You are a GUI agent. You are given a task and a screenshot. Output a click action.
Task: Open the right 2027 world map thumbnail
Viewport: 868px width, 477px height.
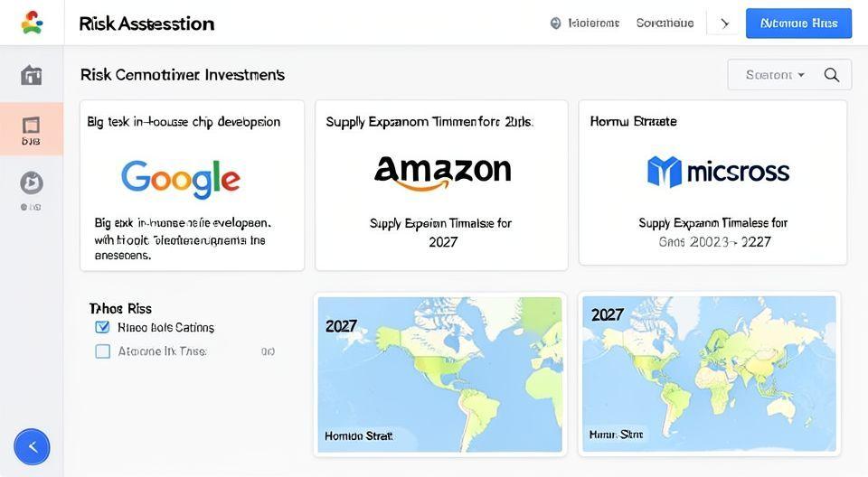pos(709,374)
